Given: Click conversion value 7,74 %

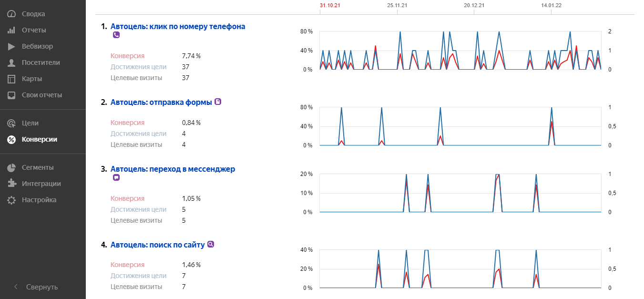Looking at the screenshot, I should click(192, 56).
